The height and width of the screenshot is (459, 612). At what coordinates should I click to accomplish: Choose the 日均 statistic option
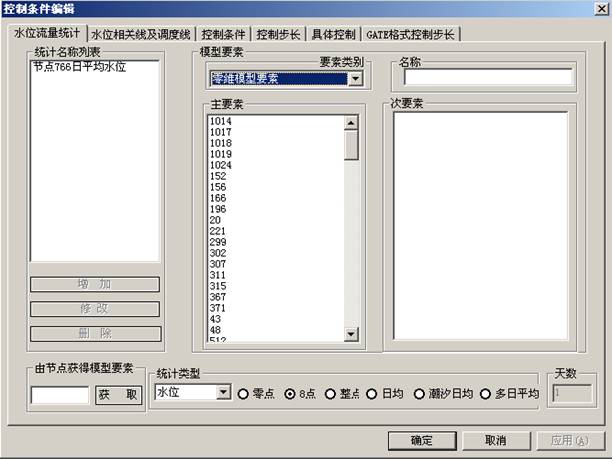(x=371, y=394)
